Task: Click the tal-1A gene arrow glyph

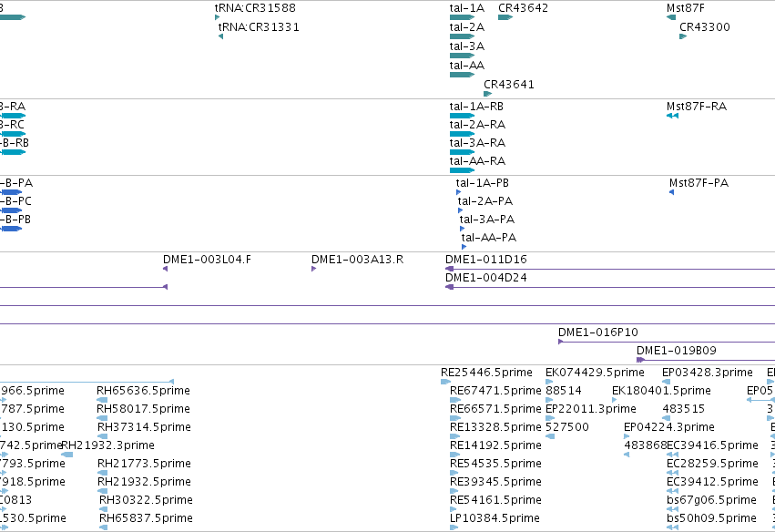Action: coord(462,17)
